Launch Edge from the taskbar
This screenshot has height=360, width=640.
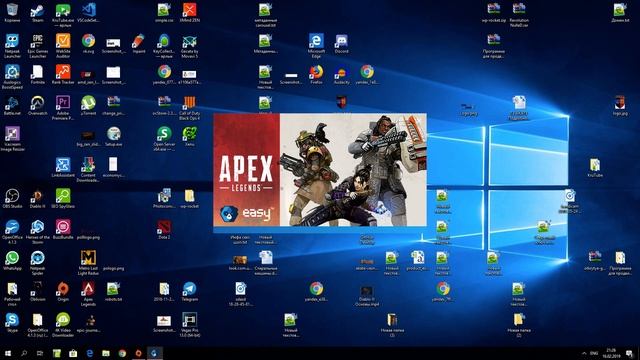tap(89, 353)
